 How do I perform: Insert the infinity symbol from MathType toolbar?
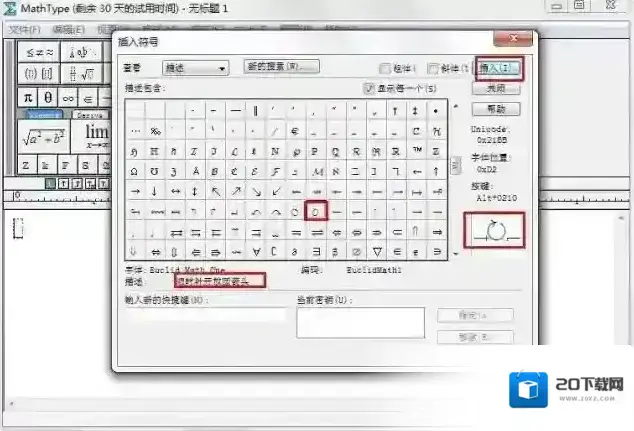(x=68, y=98)
